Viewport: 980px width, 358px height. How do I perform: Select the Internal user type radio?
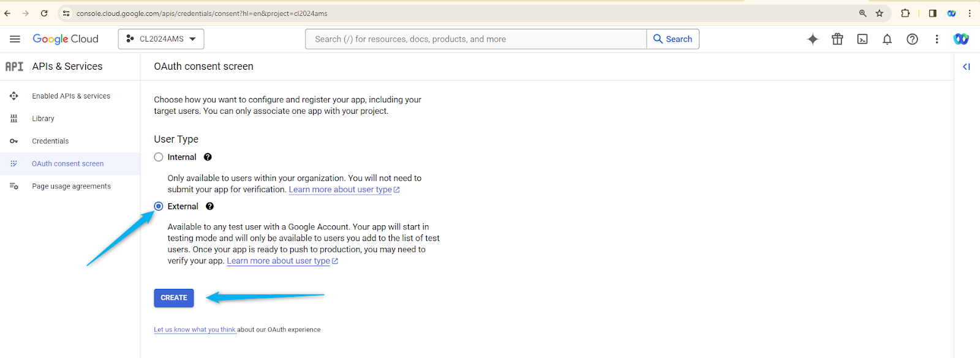pos(159,157)
